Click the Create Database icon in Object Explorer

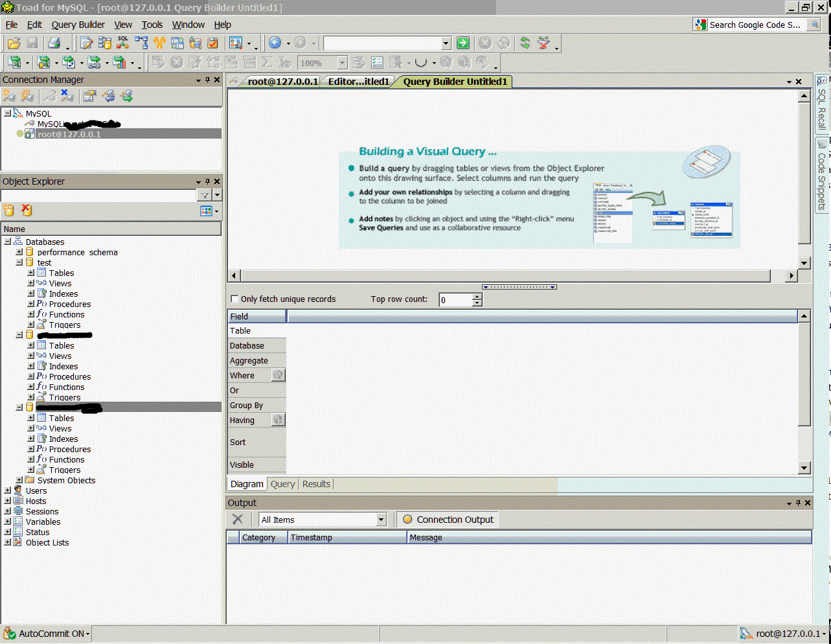click(x=8, y=210)
